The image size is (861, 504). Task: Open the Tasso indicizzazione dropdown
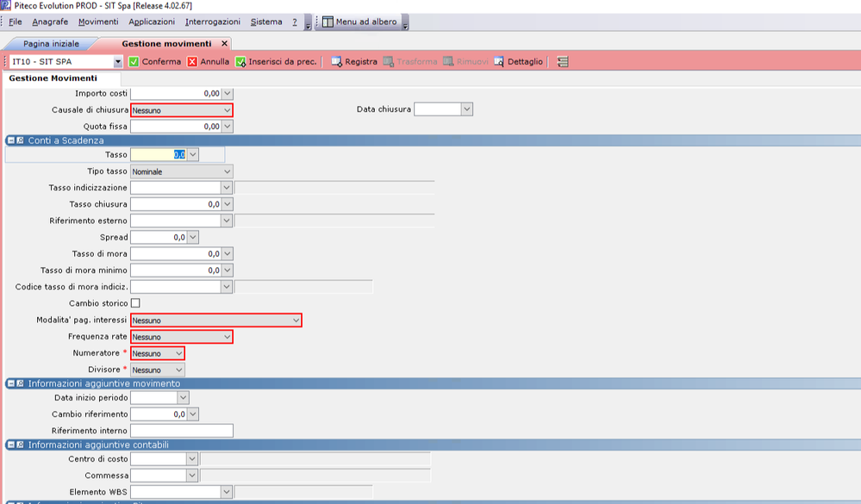226,188
